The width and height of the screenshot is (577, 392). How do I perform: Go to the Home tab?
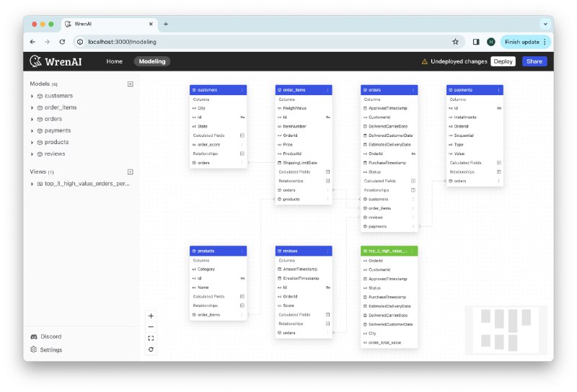click(x=115, y=61)
